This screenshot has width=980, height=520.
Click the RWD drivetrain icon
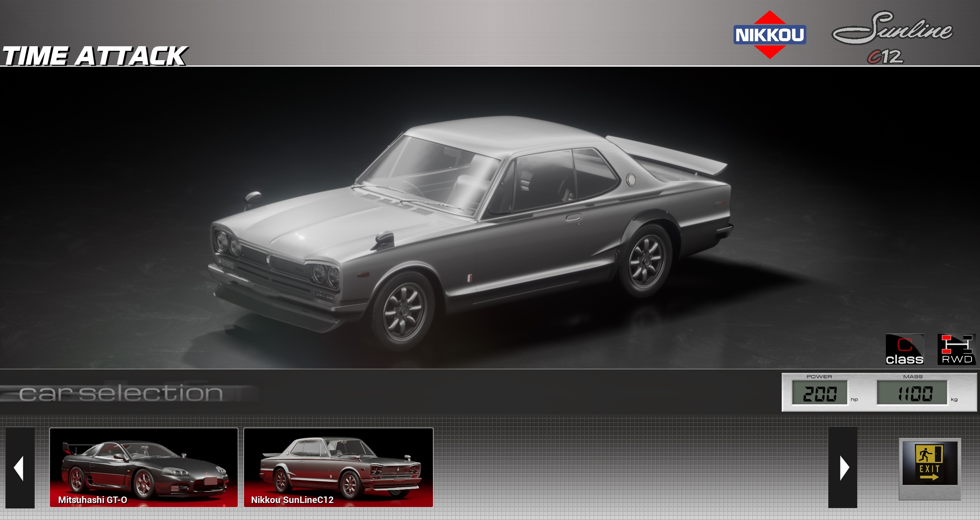[x=957, y=349]
